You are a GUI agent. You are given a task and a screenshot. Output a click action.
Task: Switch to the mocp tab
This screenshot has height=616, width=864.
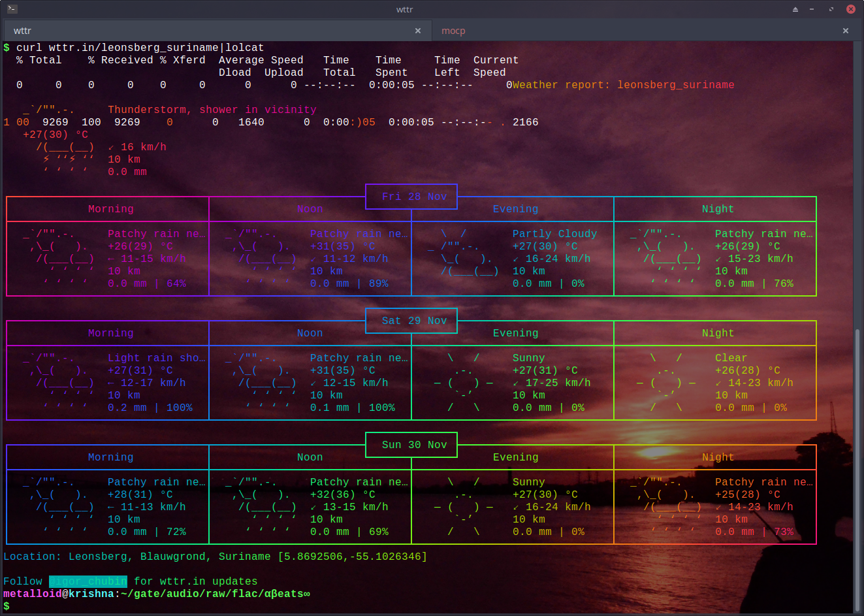pos(453,31)
